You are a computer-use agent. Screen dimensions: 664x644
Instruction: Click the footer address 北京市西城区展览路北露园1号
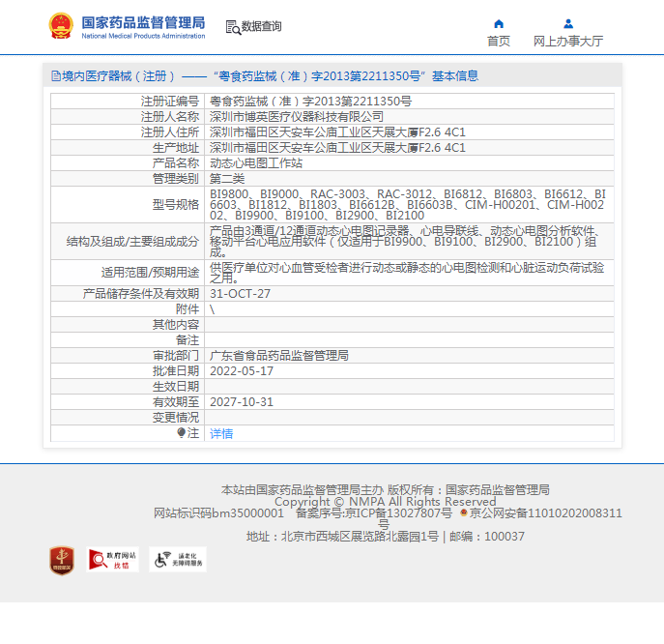coord(360,537)
